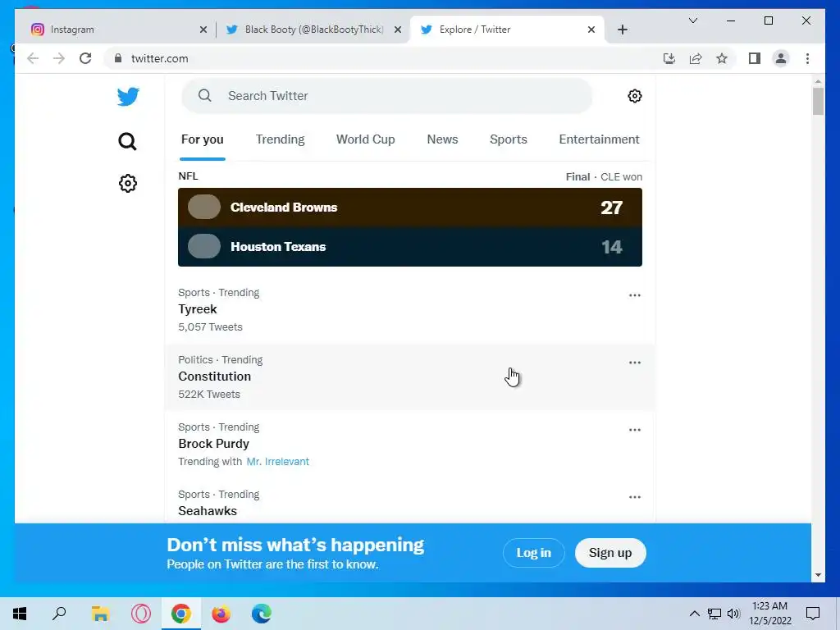Select the Sports tab

coord(508,139)
